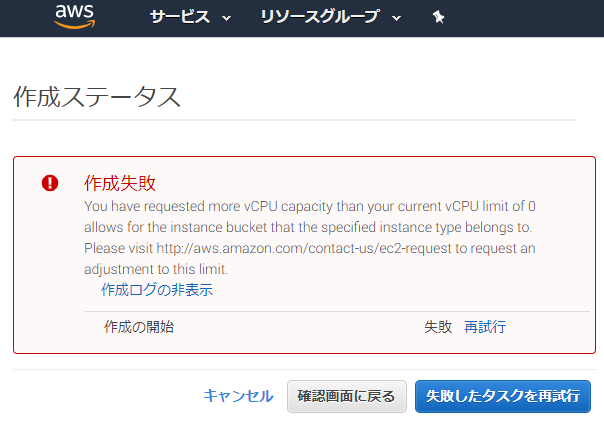Viewport: 604px width, 447px height.
Task: Expand the chevron next to サービス
Action: point(226,18)
